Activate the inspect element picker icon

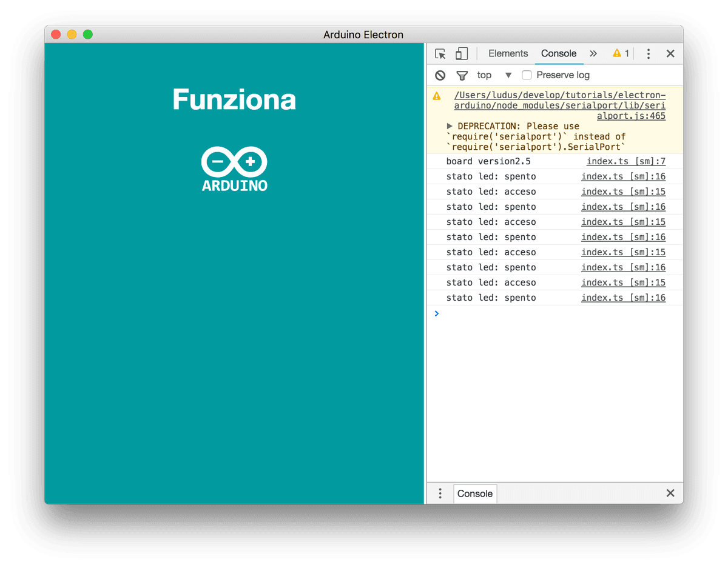pyautogui.click(x=440, y=53)
